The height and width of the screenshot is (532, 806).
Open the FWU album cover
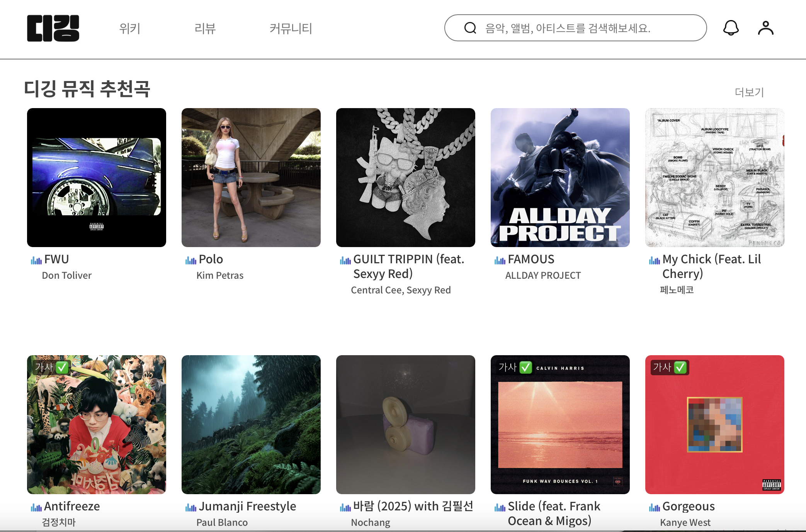coord(97,178)
